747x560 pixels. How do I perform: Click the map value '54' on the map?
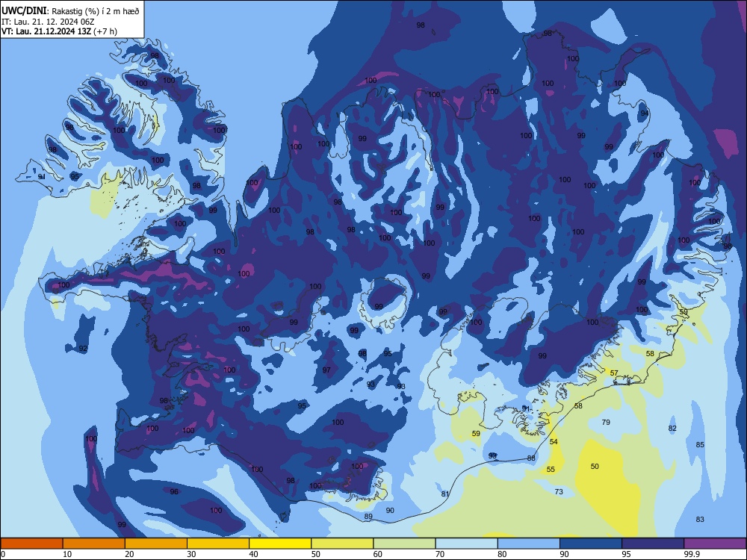point(554,441)
